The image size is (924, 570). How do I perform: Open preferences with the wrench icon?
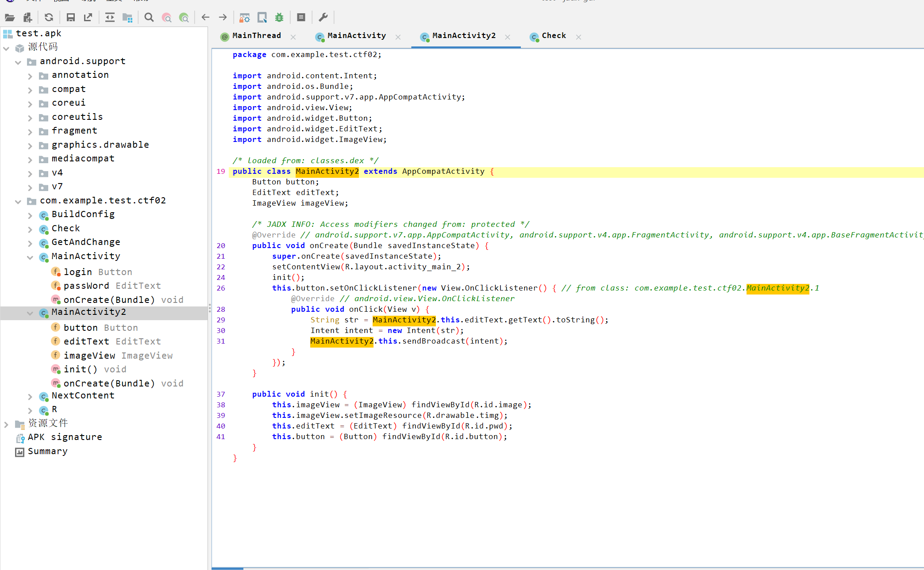[x=323, y=18]
